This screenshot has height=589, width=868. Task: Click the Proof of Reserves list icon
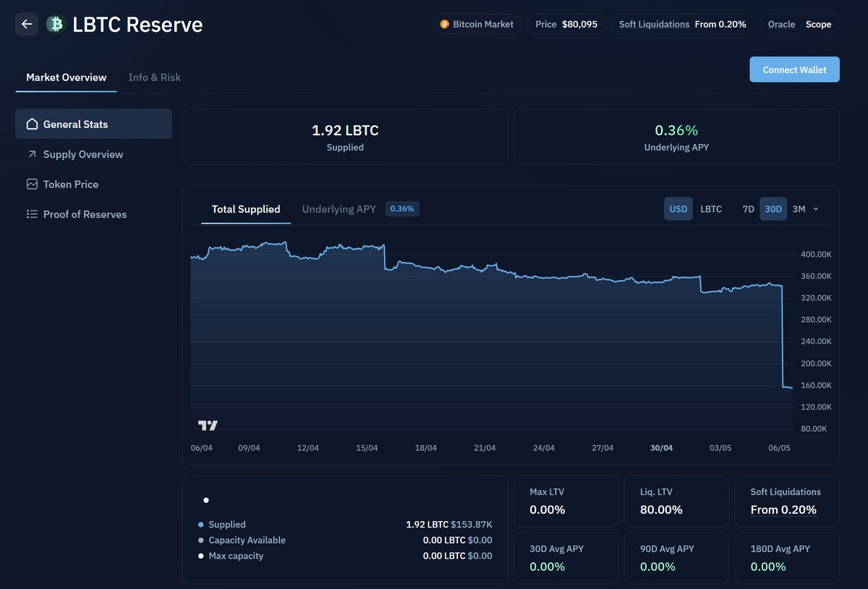32,214
